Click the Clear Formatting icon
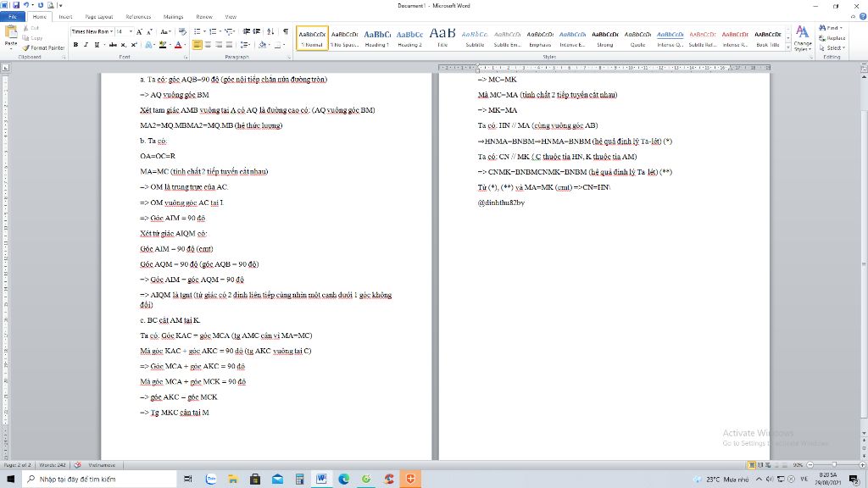This screenshot has height=488, width=868. click(x=182, y=32)
